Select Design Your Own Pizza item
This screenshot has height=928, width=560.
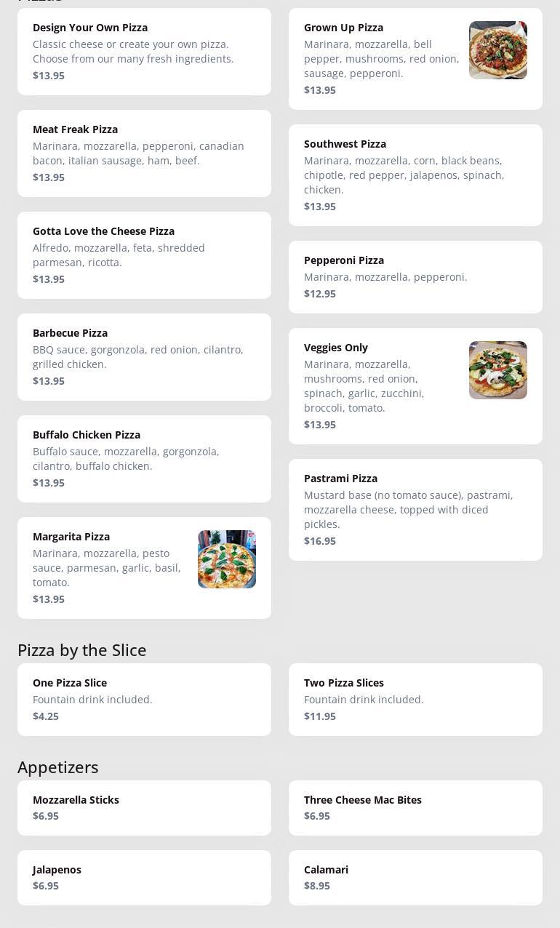[x=144, y=52]
